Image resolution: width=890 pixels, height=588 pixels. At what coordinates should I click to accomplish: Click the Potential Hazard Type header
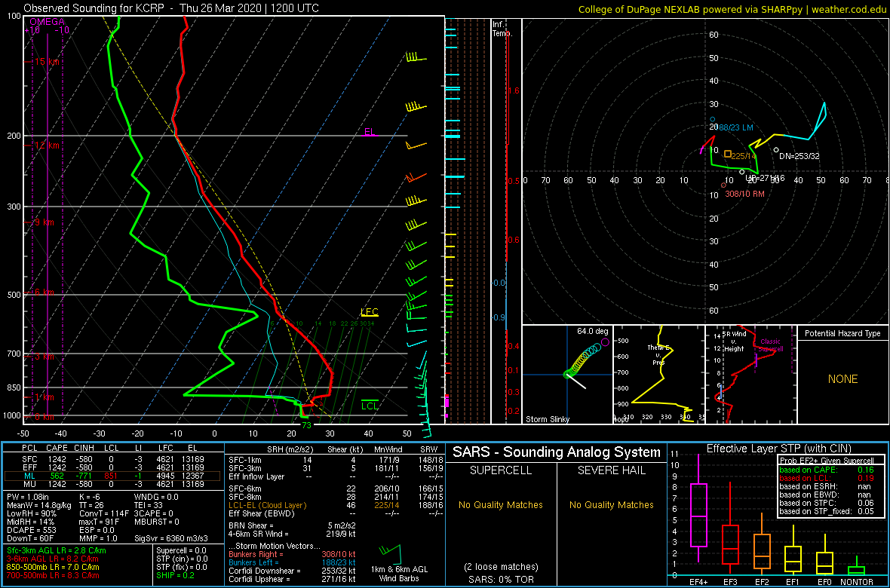843,334
